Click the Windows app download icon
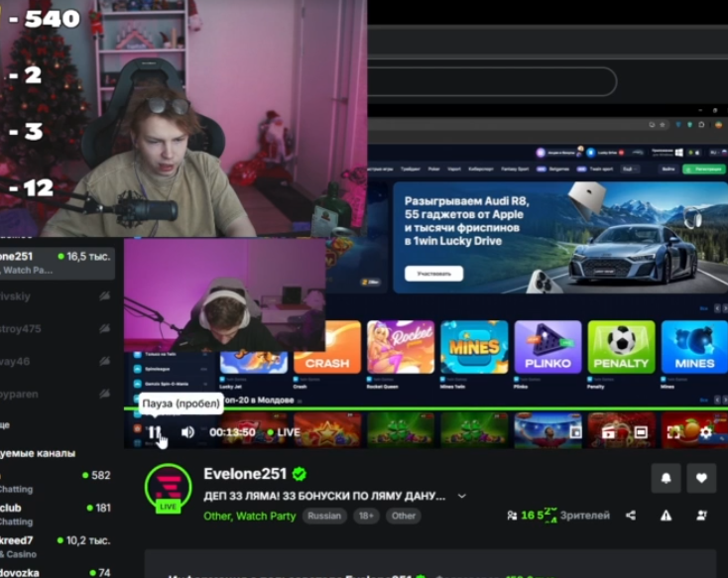 pos(678,153)
